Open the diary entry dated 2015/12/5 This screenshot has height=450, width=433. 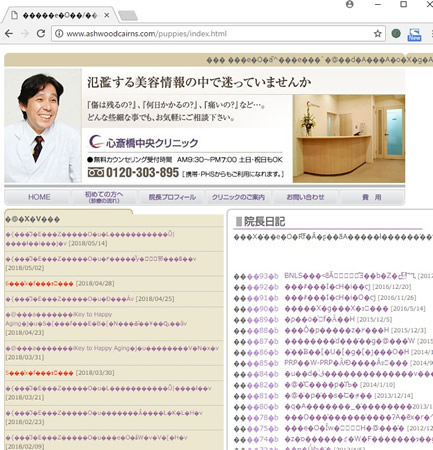319,319
